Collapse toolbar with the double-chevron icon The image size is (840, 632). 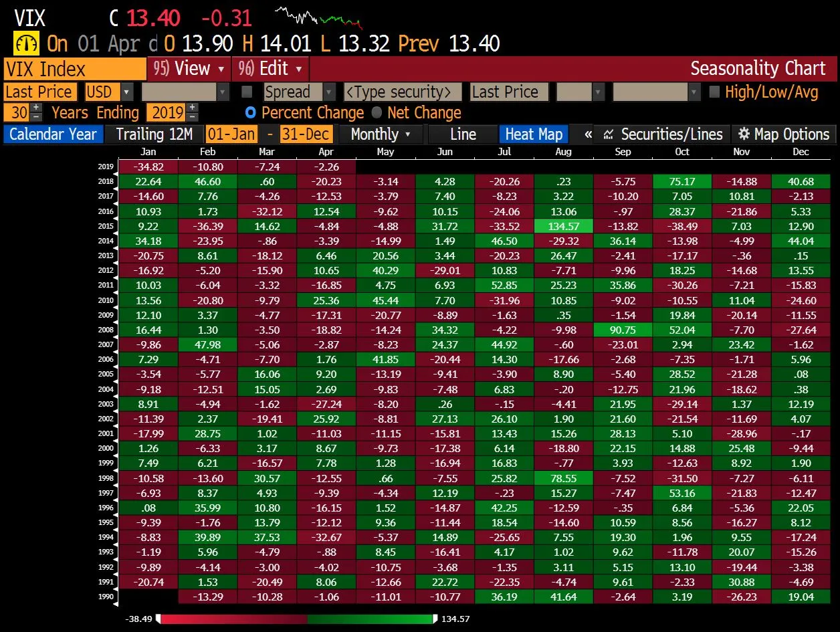tap(589, 134)
